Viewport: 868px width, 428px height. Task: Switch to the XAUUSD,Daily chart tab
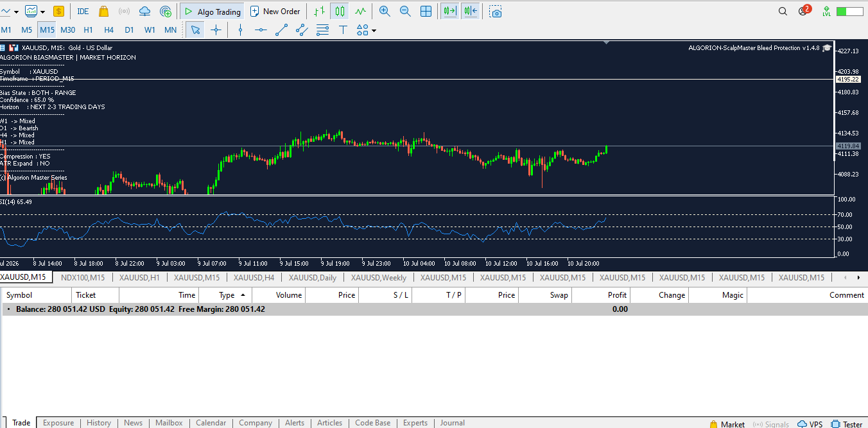pyautogui.click(x=312, y=277)
